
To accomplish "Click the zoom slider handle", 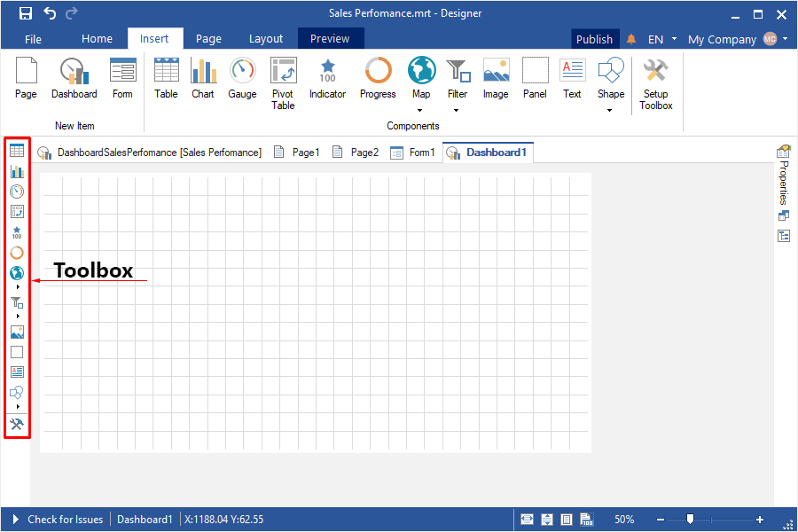I will tap(690, 520).
